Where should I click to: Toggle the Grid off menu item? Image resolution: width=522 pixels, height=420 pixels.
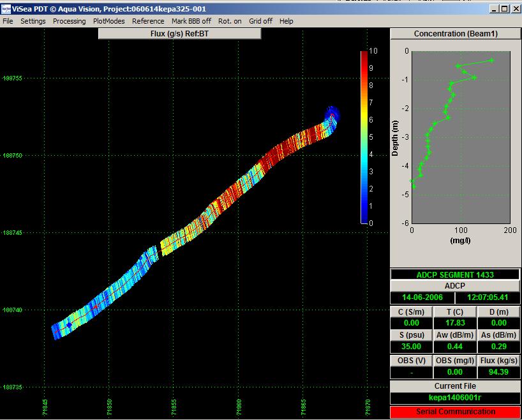(x=260, y=21)
